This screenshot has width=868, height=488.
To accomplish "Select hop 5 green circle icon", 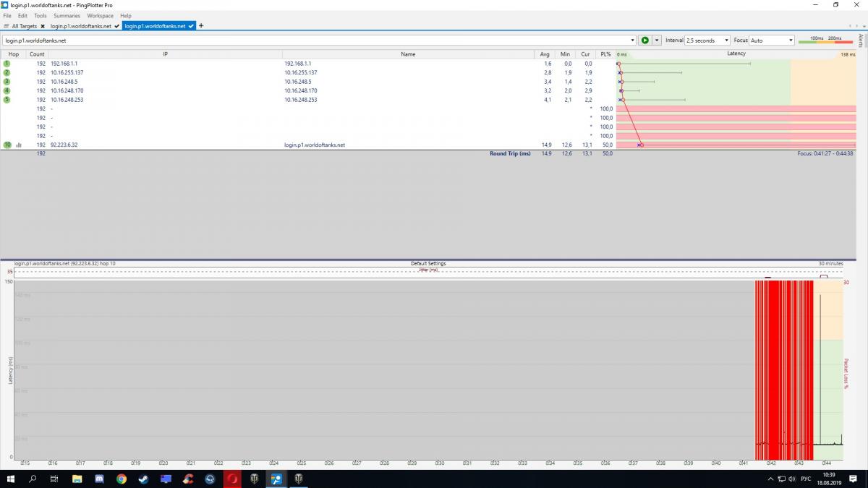I will click(x=7, y=100).
